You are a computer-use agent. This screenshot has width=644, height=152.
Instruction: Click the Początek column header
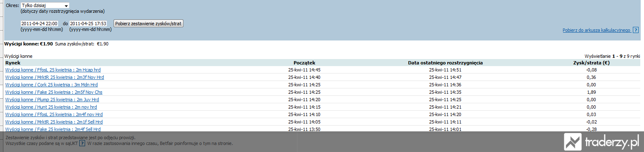coord(304,63)
